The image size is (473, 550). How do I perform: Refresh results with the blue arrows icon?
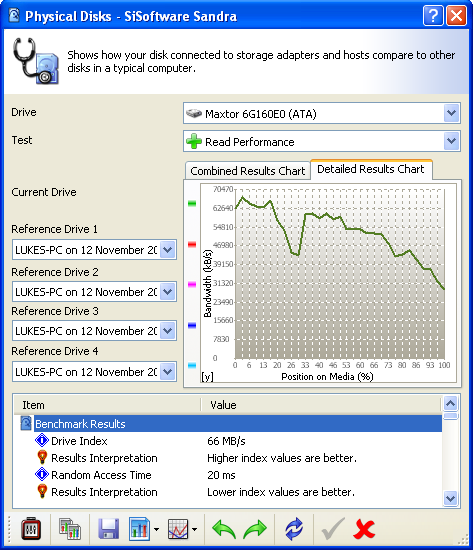(294, 529)
